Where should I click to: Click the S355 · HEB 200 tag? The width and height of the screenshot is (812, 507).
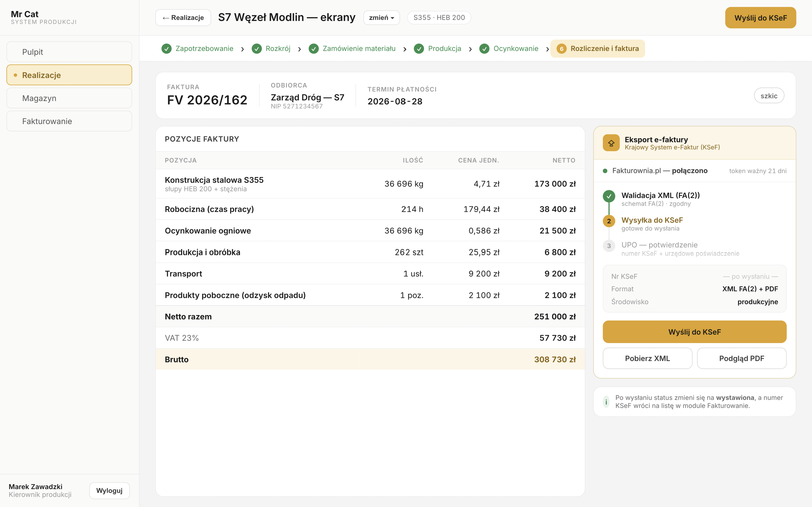[x=439, y=18]
